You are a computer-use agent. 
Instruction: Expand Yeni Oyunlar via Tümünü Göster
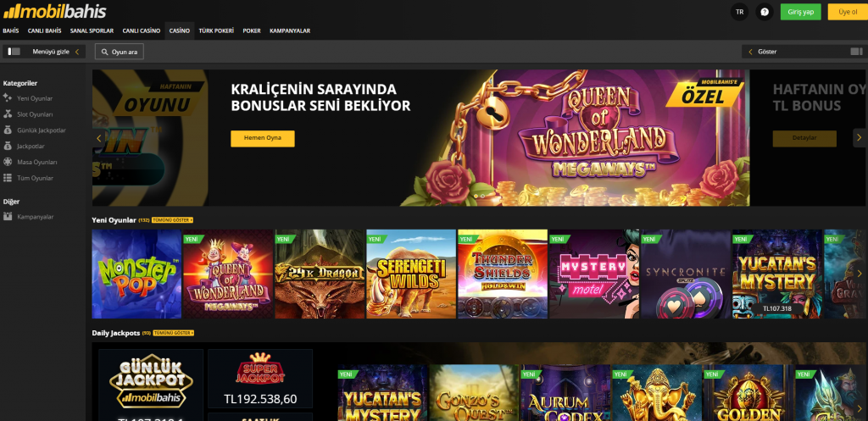pos(173,220)
